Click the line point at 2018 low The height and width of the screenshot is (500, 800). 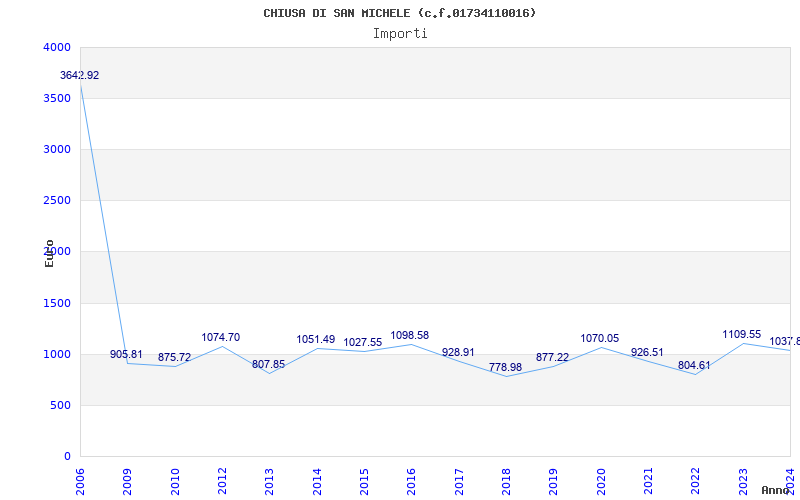tap(506, 377)
